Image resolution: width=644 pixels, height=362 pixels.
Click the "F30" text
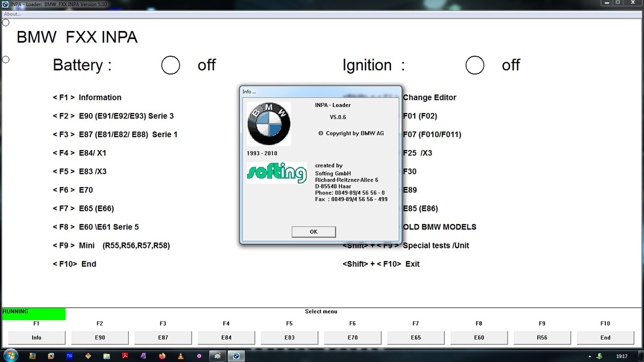tap(409, 172)
